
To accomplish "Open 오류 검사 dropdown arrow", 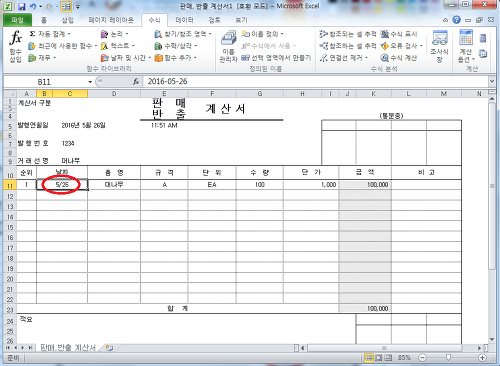I will [x=421, y=46].
